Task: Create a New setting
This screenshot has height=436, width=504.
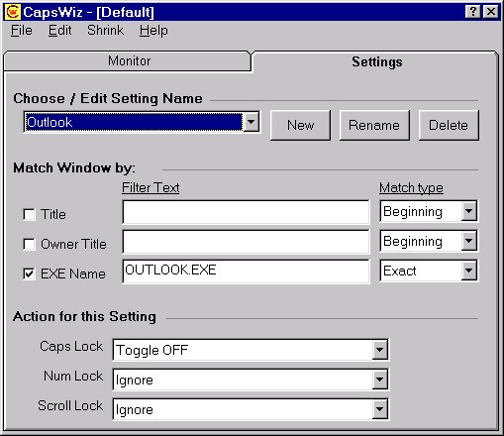Action: coord(300,125)
